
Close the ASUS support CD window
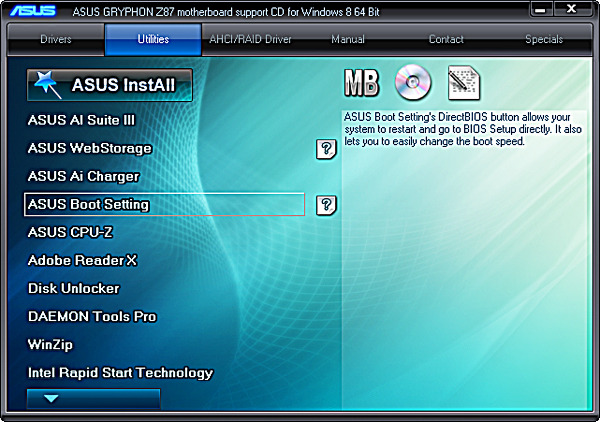571,9
